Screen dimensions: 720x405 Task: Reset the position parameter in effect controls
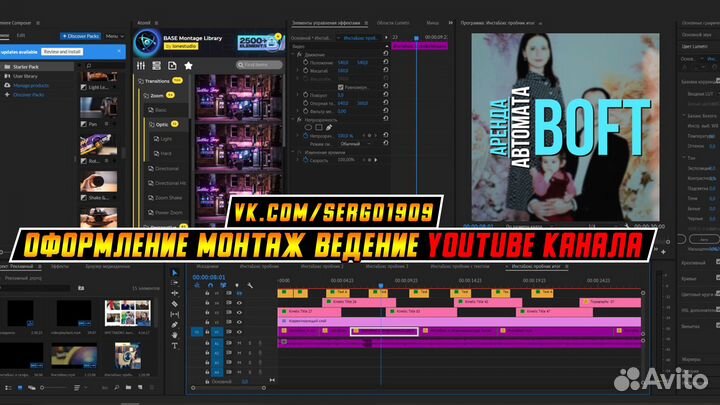(x=386, y=62)
